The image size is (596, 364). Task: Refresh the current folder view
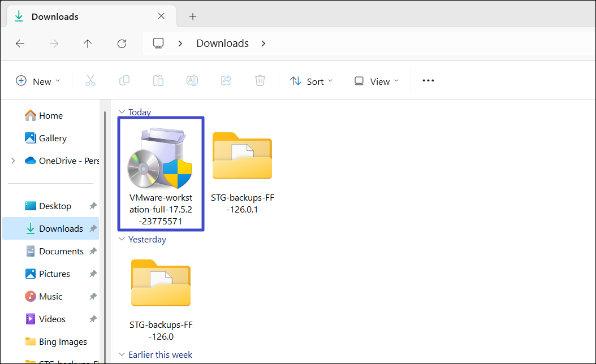(122, 44)
